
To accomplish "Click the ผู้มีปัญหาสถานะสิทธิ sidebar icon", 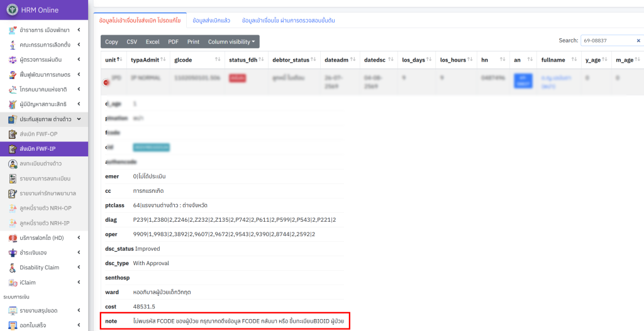I will point(13,104).
